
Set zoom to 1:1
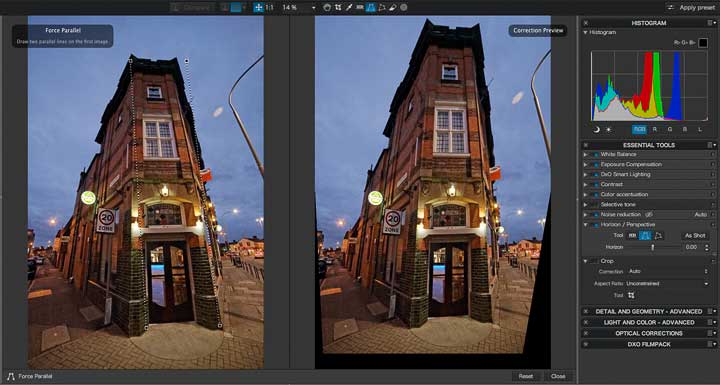coord(269,7)
